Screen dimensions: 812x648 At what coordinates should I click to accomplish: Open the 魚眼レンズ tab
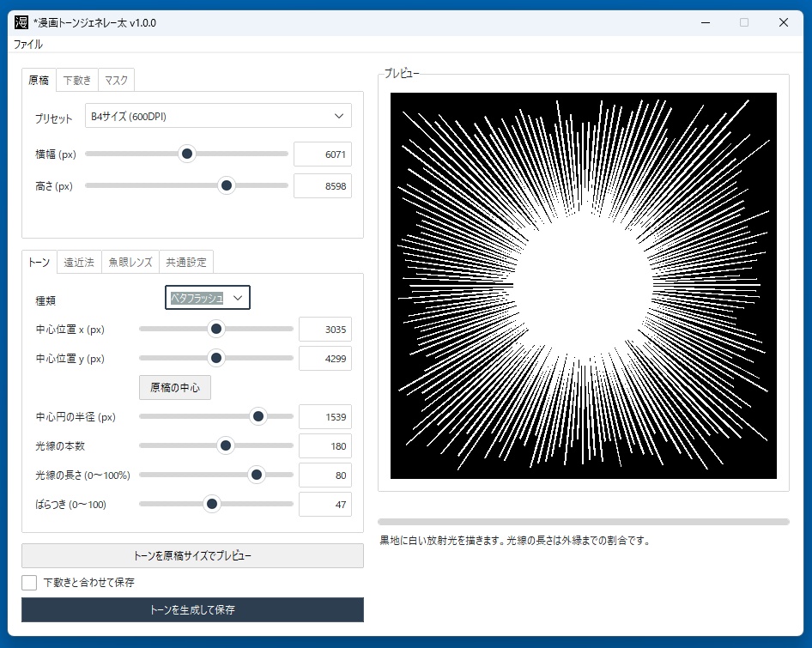click(x=130, y=262)
